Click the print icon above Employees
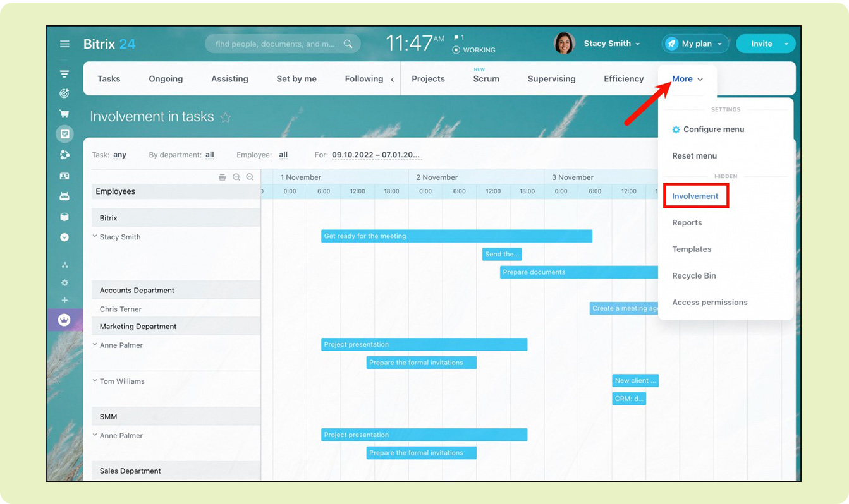The height and width of the screenshot is (504, 849). (223, 177)
